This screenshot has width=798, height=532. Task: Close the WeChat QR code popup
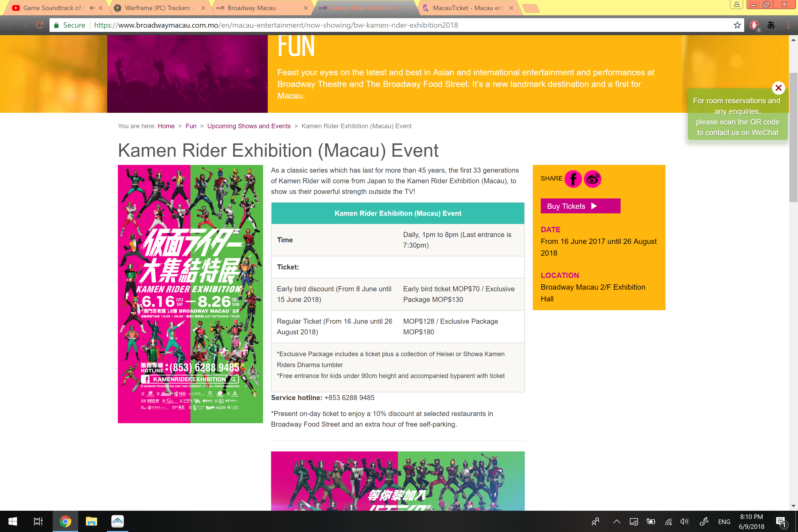[778, 88]
